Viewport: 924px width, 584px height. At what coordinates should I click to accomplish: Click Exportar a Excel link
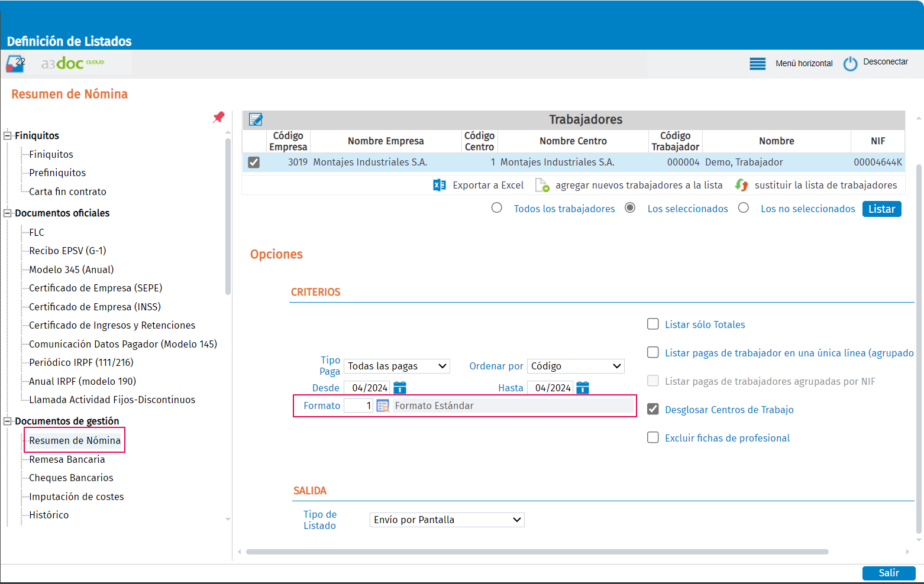point(488,185)
